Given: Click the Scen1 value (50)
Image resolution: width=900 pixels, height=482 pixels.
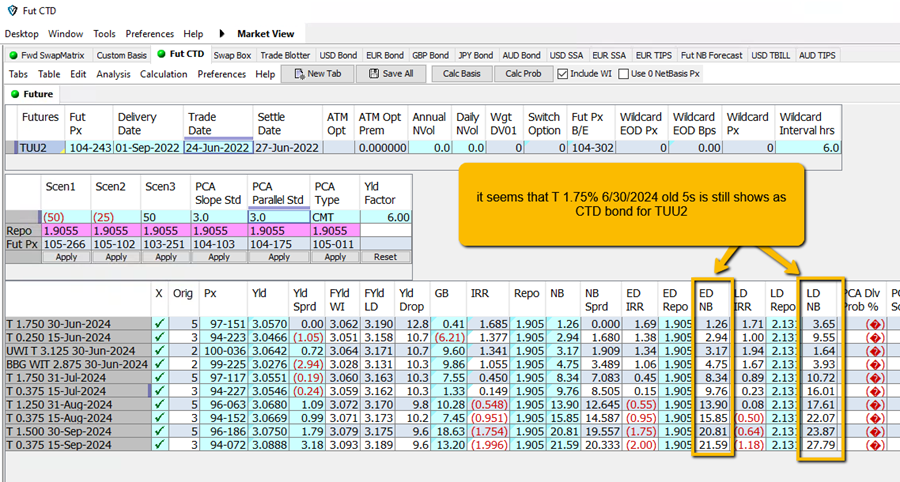Looking at the screenshot, I should tap(65, 217).
